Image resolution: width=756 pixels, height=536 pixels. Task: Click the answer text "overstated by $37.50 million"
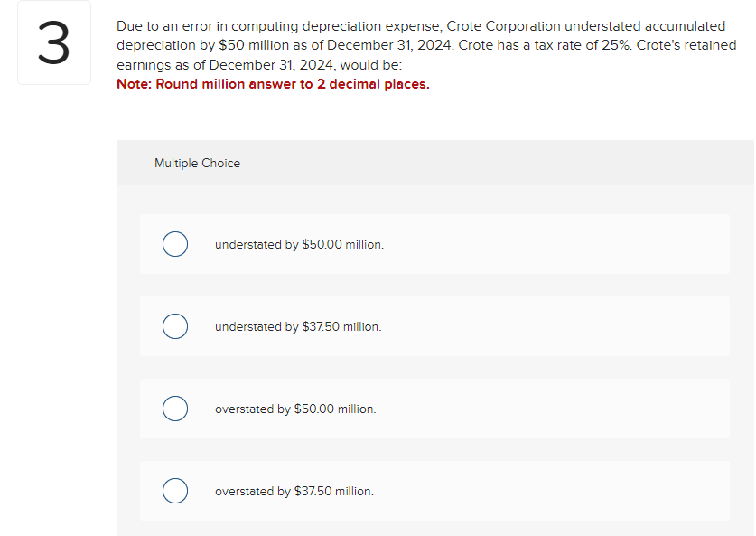[295, 491]
